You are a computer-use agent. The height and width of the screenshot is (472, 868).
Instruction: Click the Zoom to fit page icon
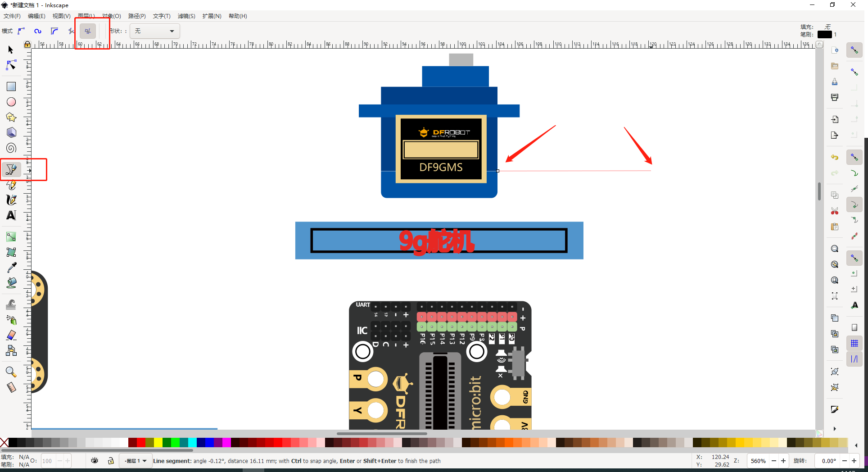pos(835,280)
